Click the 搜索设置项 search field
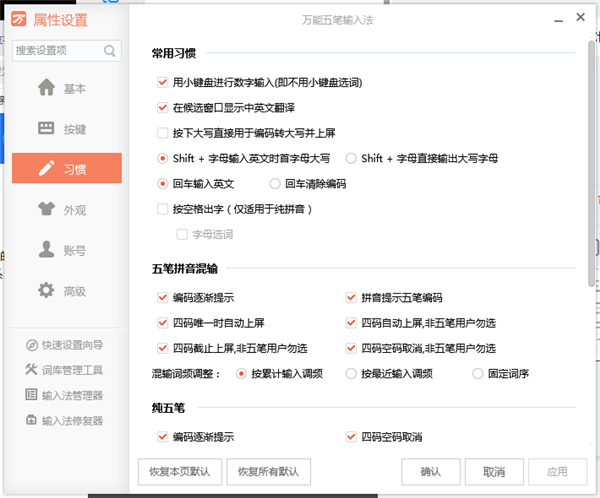Image resolution: width=600 pixels, height=498 pixels. [x=67, y=51]
